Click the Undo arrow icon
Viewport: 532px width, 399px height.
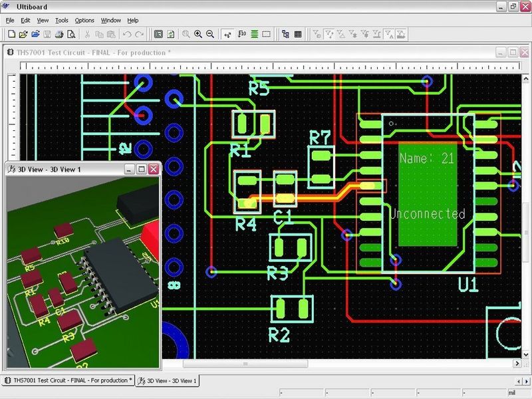point(127,34)
